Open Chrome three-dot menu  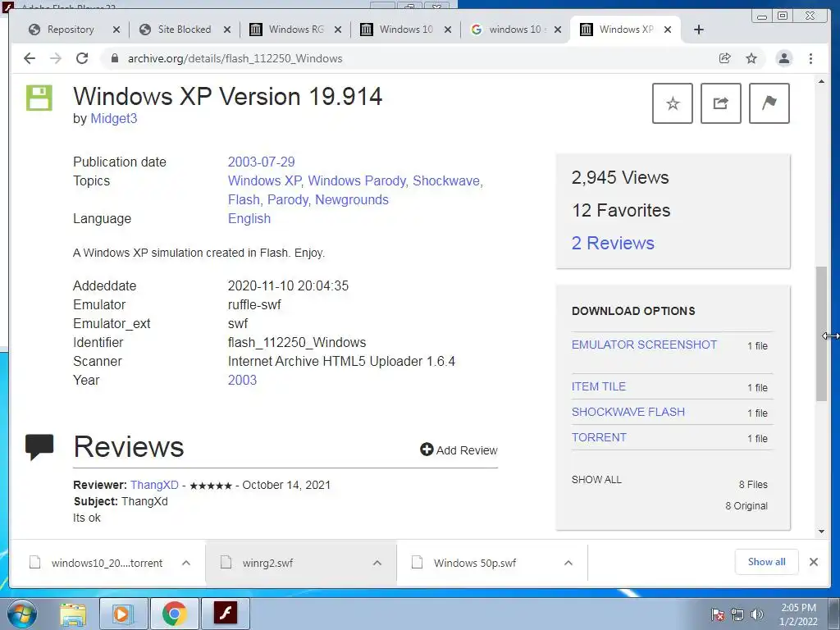[810, 58]
